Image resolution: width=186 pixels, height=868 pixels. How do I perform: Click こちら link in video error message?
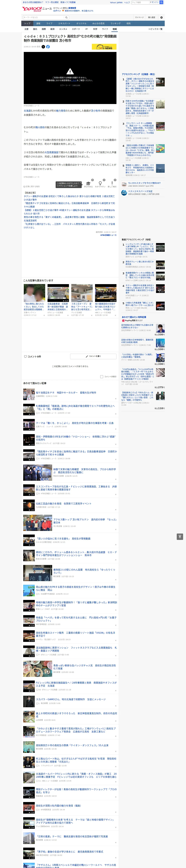[x=74, y=81]
